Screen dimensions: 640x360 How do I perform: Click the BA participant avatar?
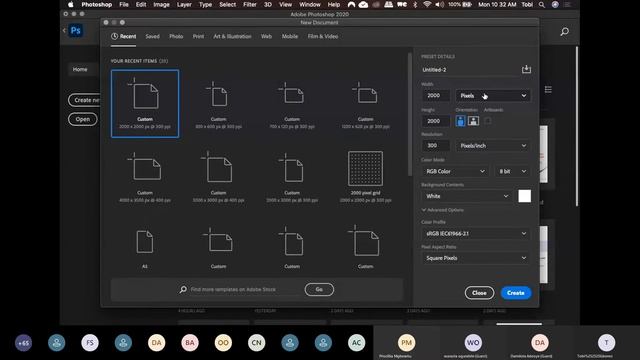pos(190,343)
